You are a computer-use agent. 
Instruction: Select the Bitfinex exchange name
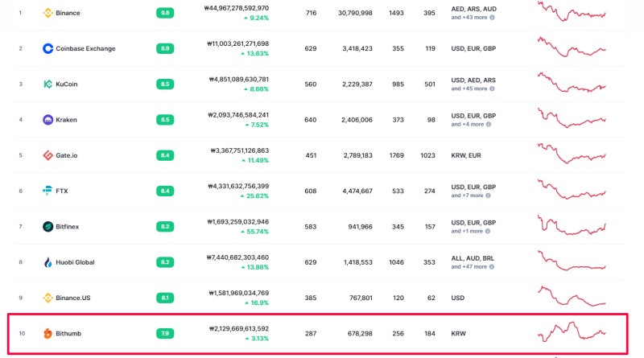pyautogui.click(x=68, y=227)
